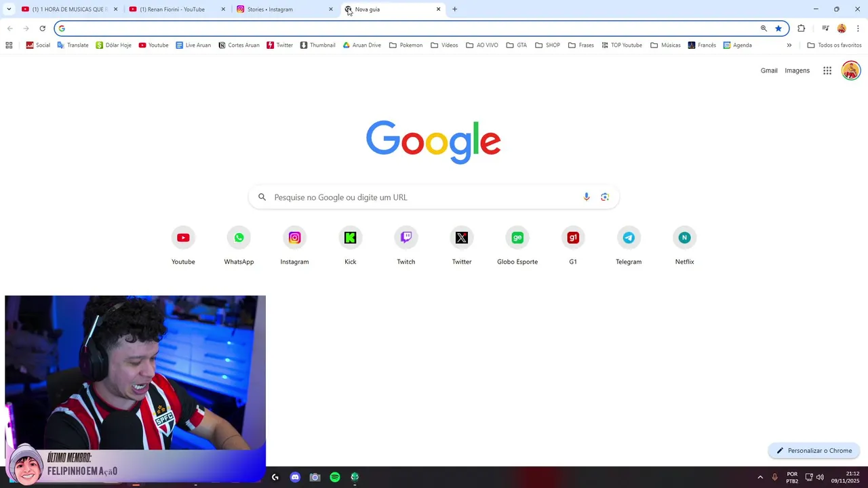Open the Twitter shortcut tile

pyautogui.click(x=461, y=246)
